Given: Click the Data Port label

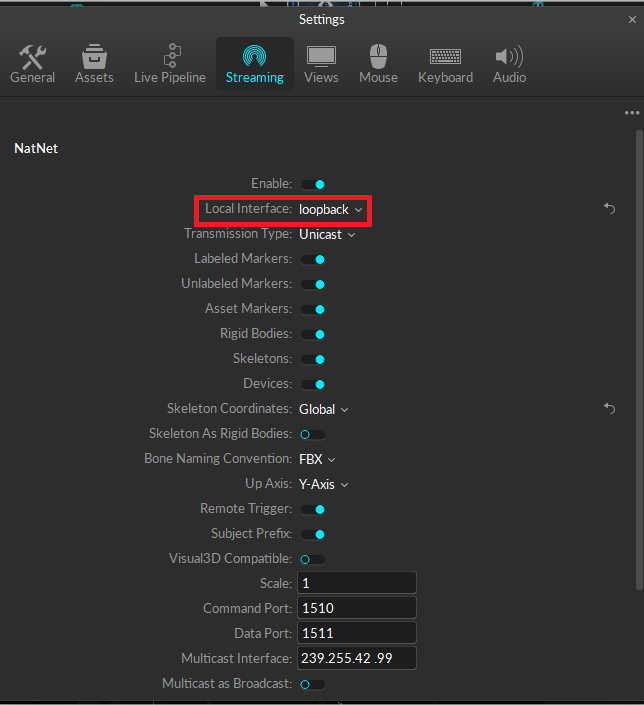Looking at the screenshot, I should tap(263, 634).
